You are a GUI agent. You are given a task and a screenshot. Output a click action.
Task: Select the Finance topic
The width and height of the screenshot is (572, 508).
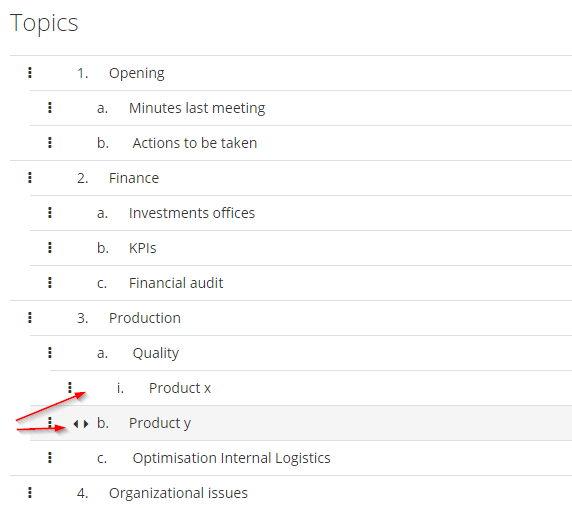pyautogui.click(x=134, y=178)
